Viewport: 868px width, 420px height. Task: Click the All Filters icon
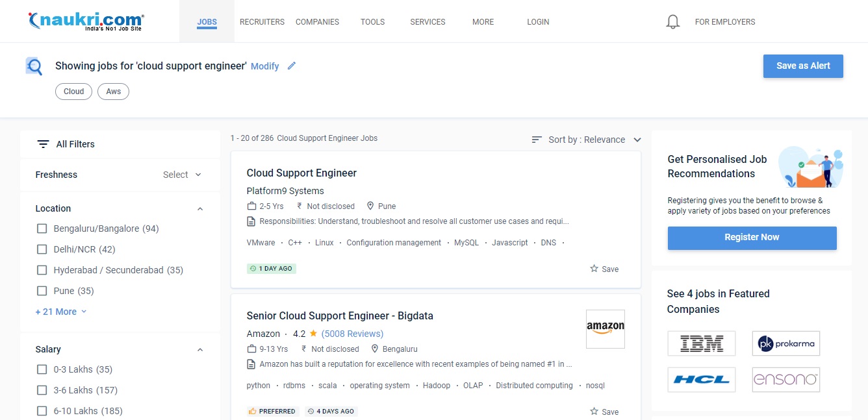[43, 144]
